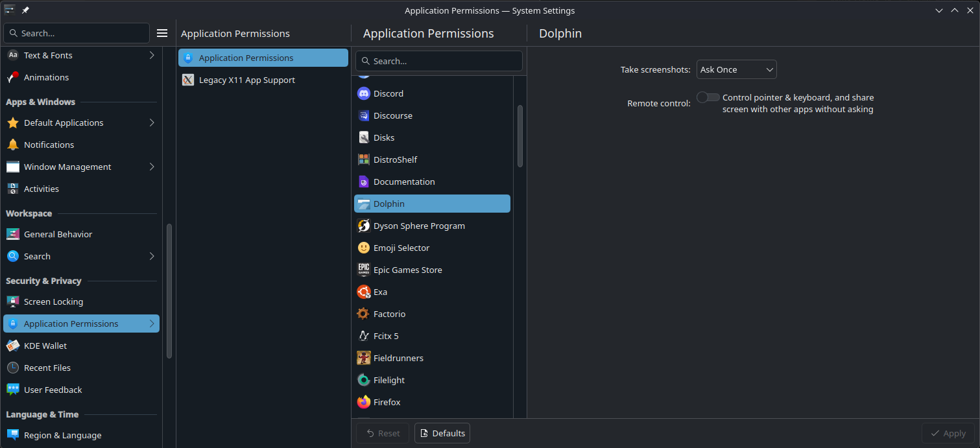Click the User Feedback icon
The height and width of the screenshot is (448, 980).
[13, 390]
